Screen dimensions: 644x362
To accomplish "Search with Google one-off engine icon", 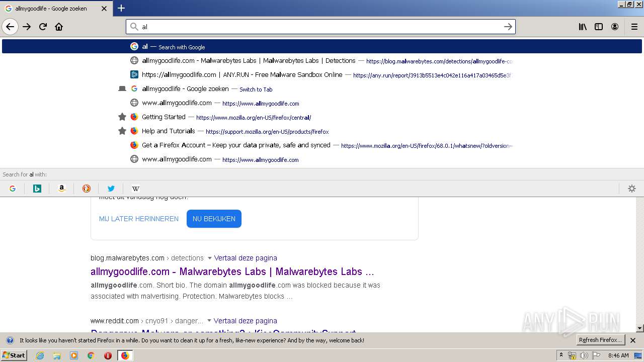I will click(13, 189).
